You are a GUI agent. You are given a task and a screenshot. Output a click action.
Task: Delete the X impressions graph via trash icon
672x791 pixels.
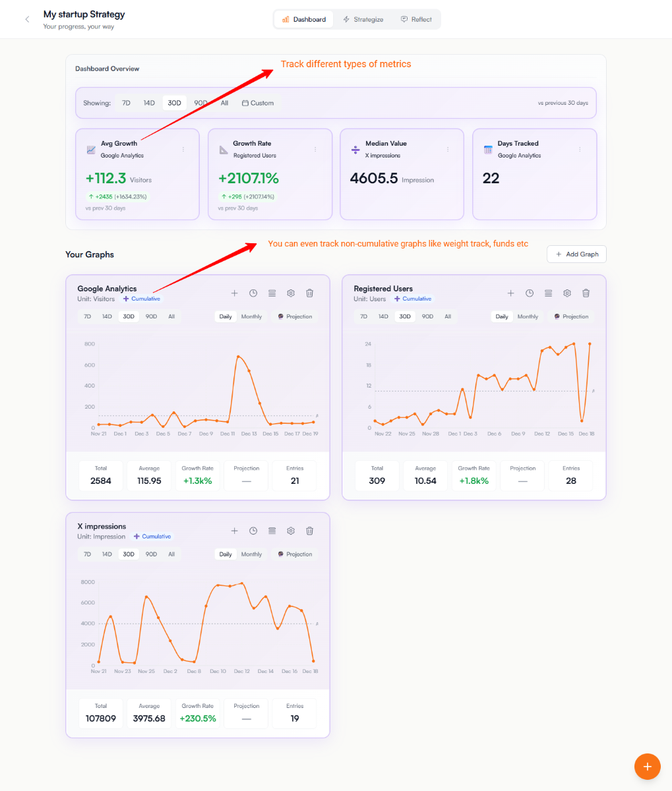click(309, 531)
